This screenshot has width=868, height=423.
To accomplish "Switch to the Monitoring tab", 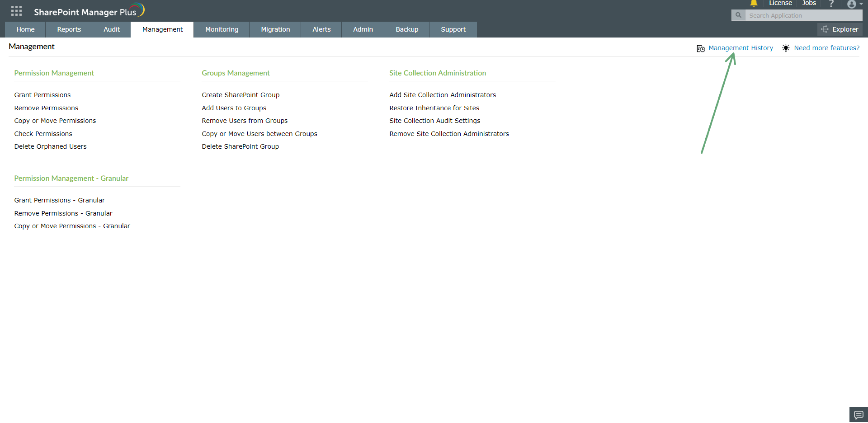I will click(222, 29).
